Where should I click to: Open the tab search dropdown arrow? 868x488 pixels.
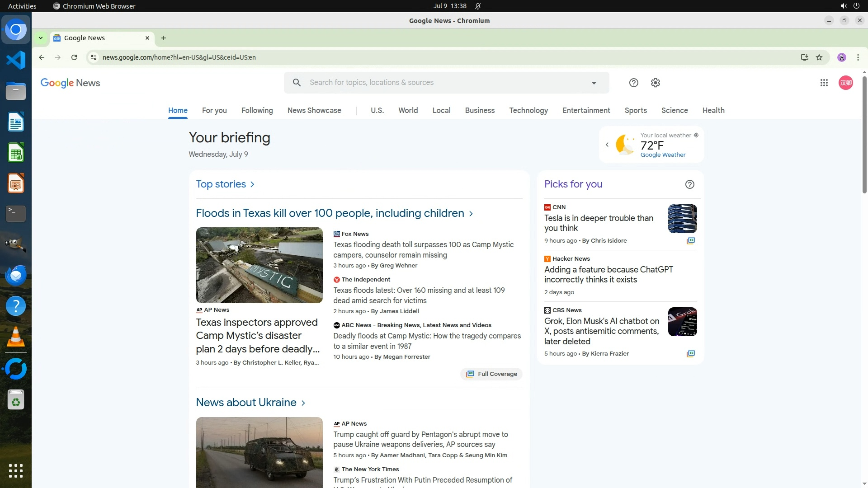click(x=41, y=38)
